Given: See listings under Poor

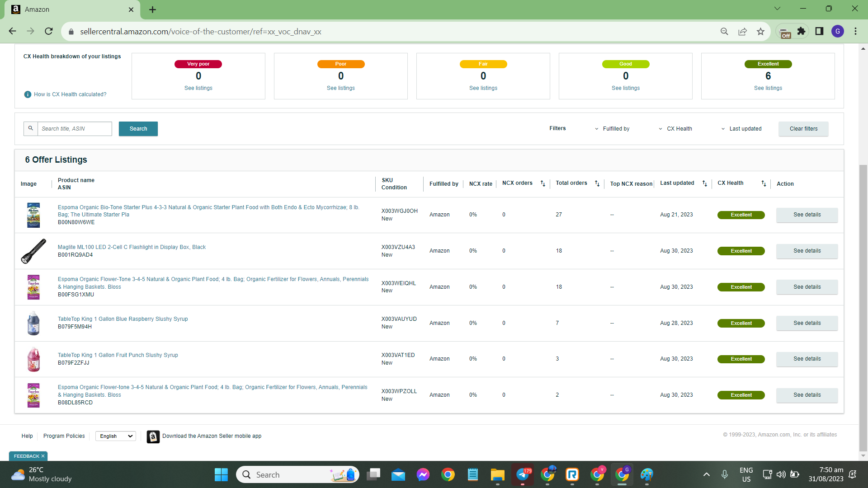Looking at the screenshot, I should tap(341, 88).
